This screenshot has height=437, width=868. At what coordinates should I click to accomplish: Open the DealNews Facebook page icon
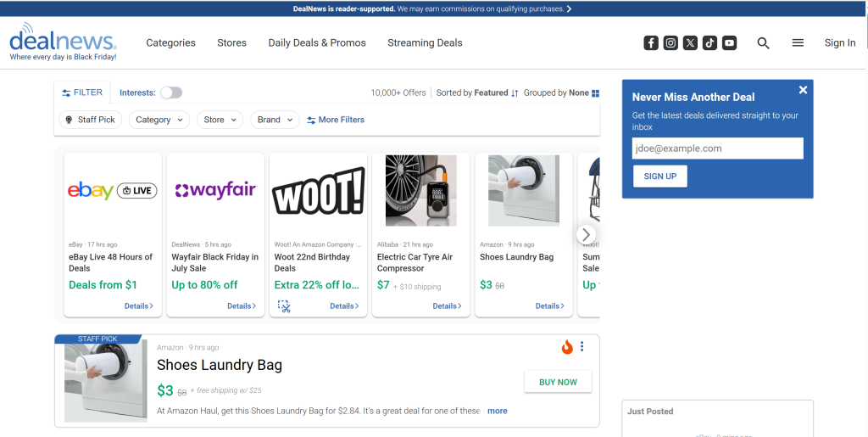point(651,42)
